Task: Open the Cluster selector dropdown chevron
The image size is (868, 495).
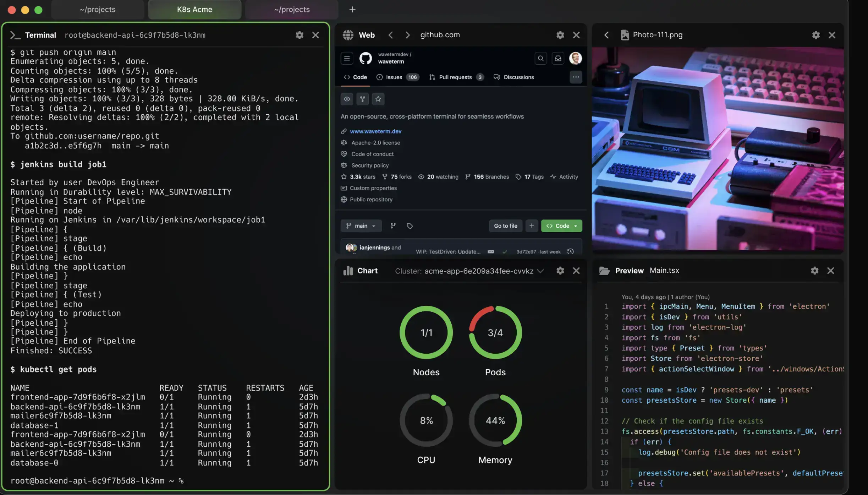Action: pyautogui.click(x=540, y=271)
